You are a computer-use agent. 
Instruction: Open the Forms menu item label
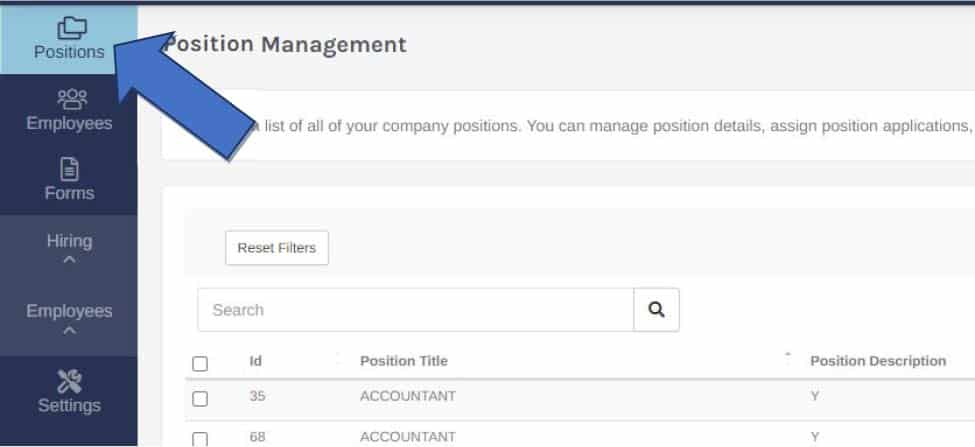pos(69,193)
